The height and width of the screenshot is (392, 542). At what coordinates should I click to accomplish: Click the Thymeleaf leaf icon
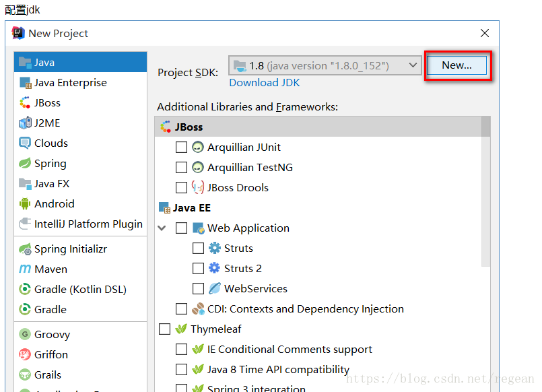point(181,329)
